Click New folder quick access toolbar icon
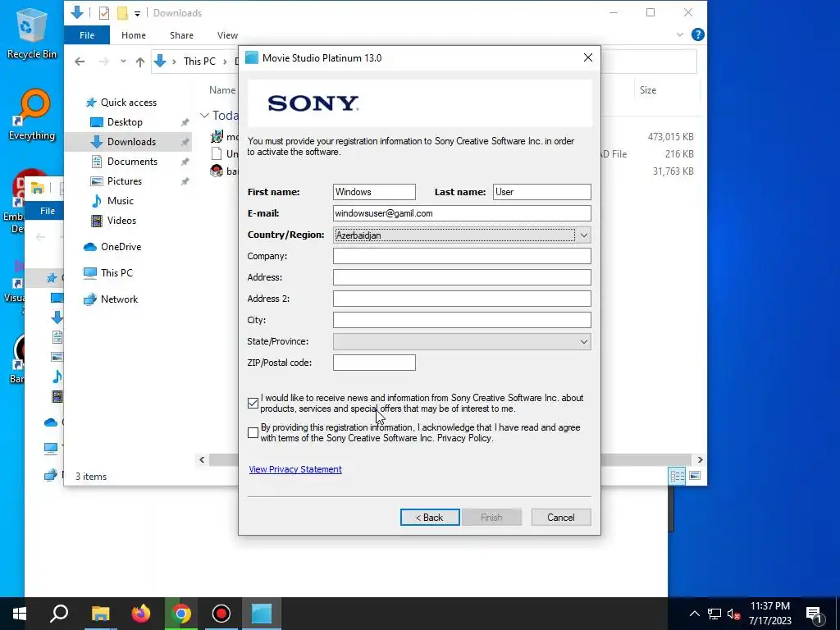840x630 pixels. [x=123, y=13]
